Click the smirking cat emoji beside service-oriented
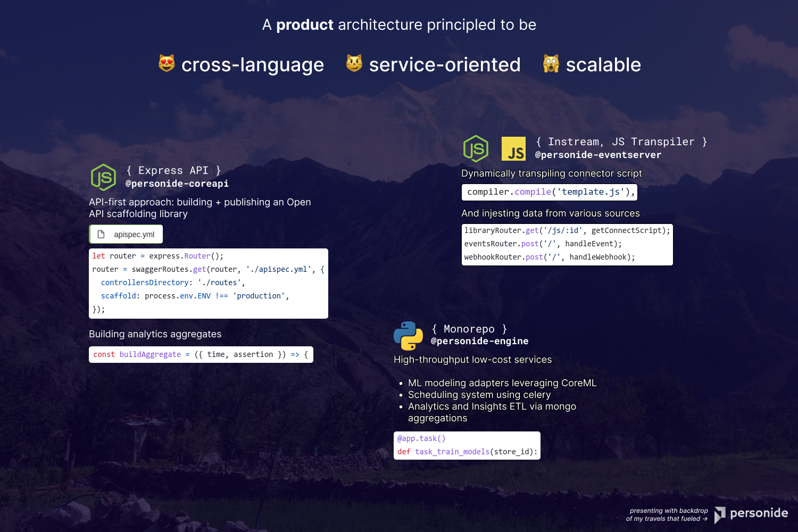The image size is (798, 532). (x=354, y=63)
